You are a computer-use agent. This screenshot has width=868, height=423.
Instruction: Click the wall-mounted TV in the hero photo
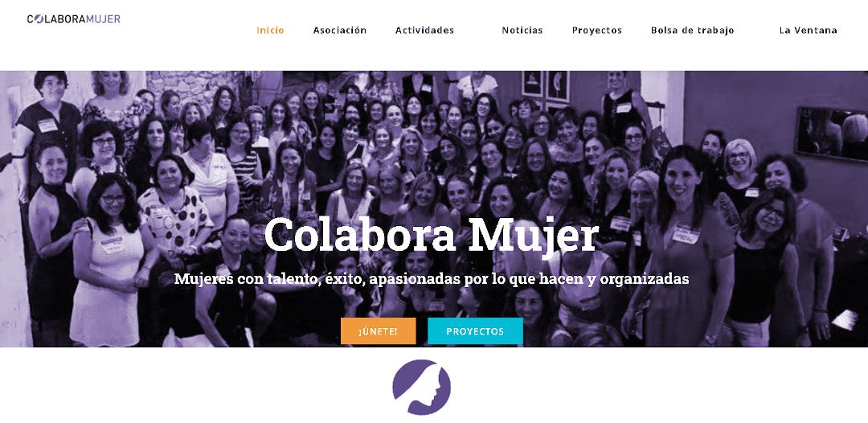pos(832,134)
